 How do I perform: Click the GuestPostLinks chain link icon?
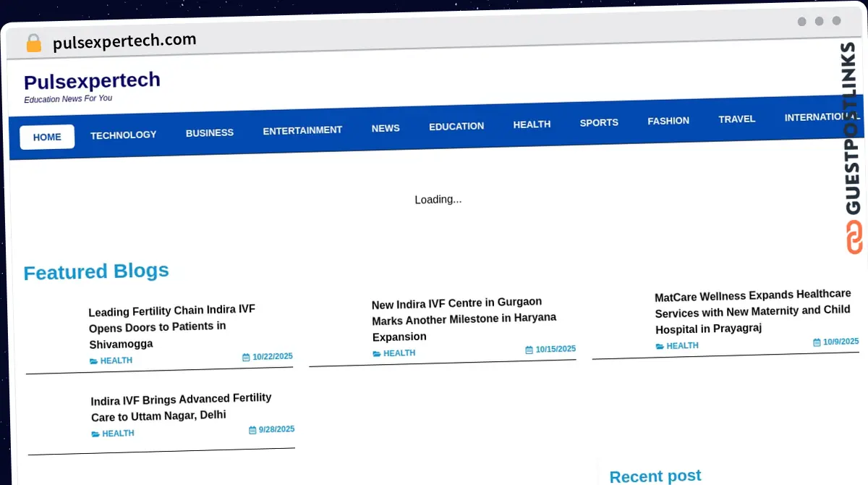[853, 235]
